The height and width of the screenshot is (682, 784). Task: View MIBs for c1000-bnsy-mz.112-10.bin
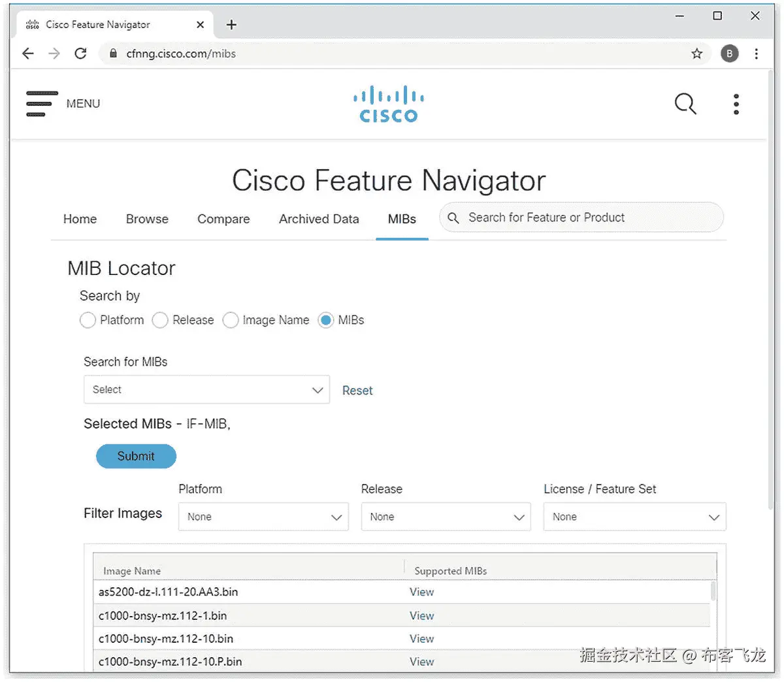[421, 638]
